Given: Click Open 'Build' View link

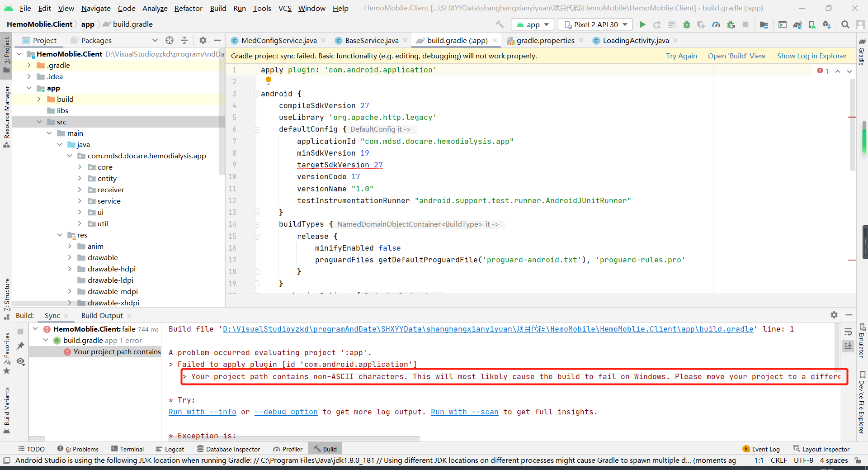Looking at the screenshot, I should (736, 56).
